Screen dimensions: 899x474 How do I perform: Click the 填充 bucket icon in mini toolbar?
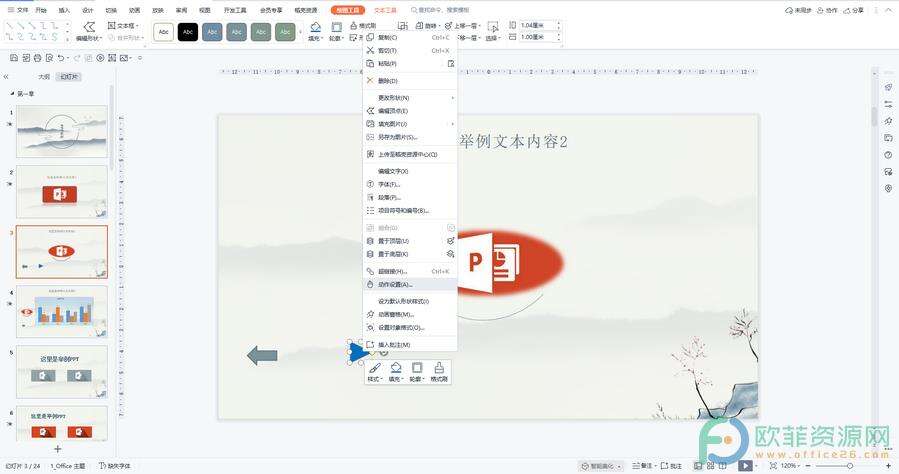coord(396,369)
